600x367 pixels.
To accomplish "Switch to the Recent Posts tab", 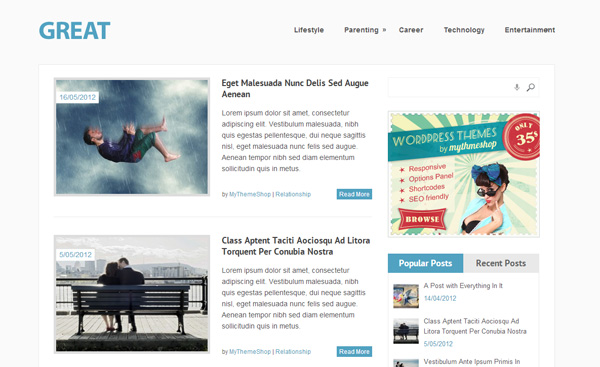I will [x=501, y=263].
